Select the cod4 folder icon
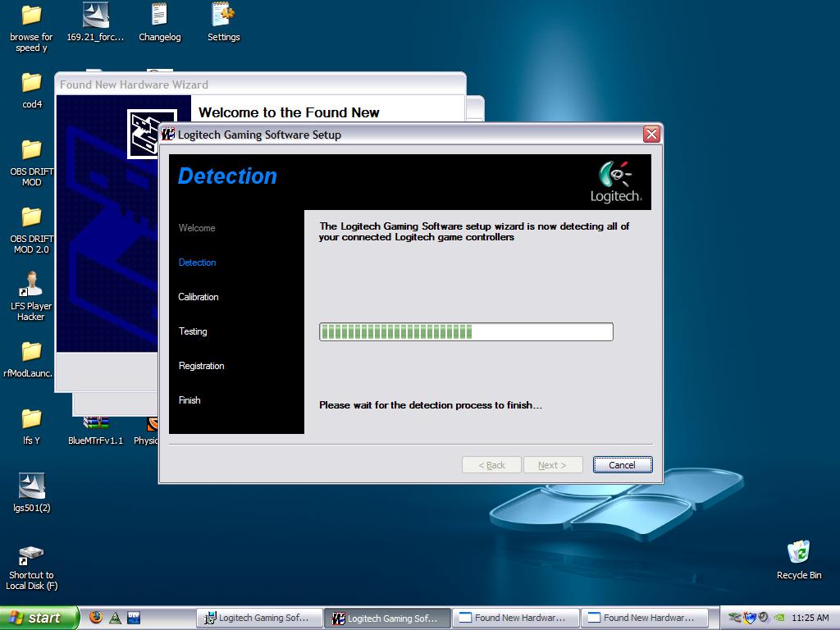 click(32, 89)
